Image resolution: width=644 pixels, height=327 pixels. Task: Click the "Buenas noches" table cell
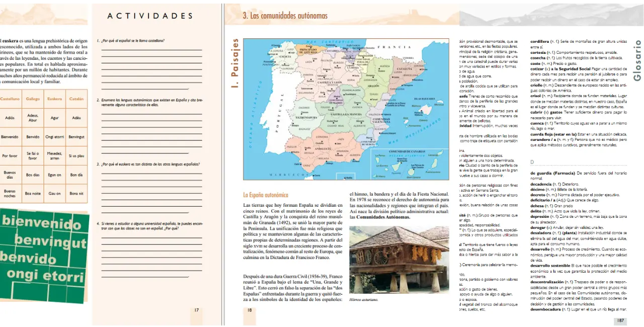[10, 194]
